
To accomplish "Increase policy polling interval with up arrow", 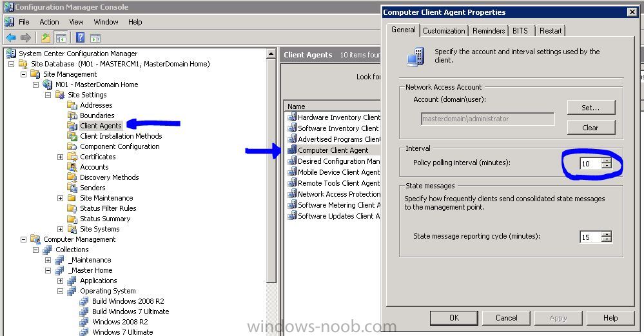I will tap(606, 161).
